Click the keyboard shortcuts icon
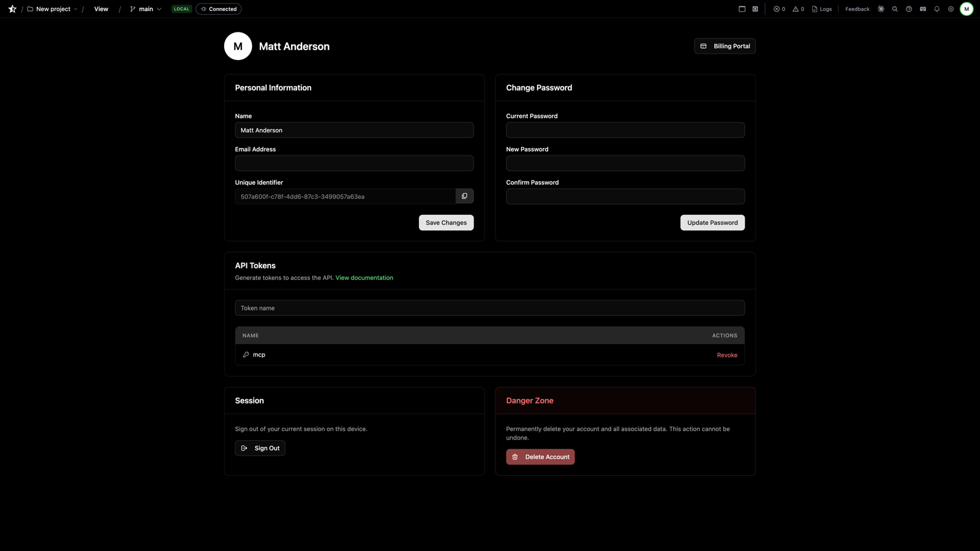Viewport: 980px width, 551px height. (922, 9)
